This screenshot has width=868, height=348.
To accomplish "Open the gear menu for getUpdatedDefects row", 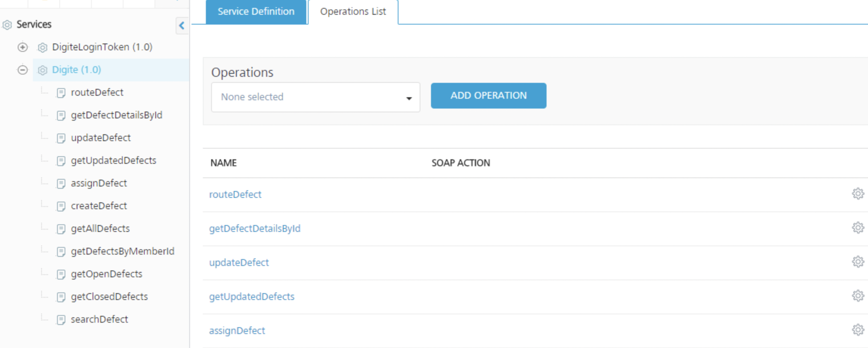I will point(857,296).
